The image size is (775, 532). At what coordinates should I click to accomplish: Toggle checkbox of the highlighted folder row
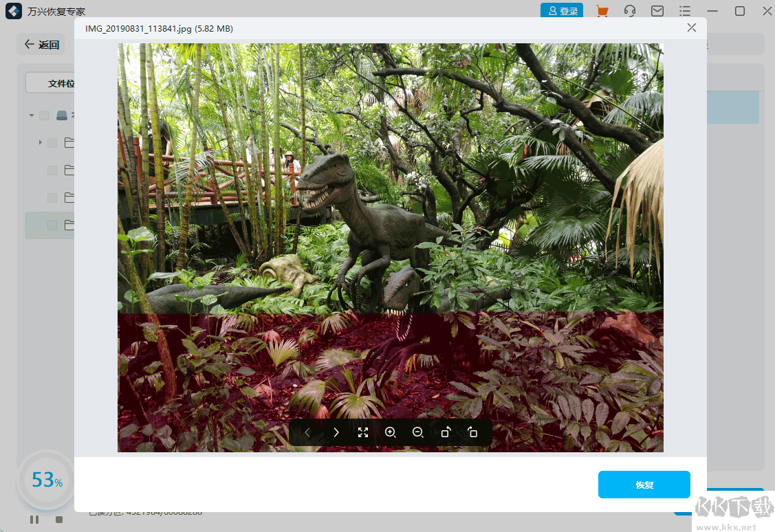[x=52, y=225]
